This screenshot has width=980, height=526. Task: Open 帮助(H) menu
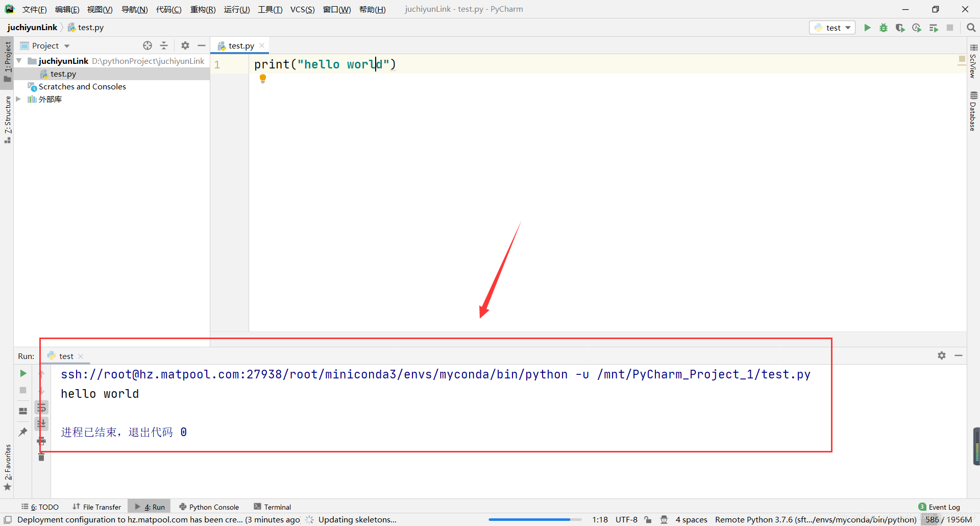coord(372,9)
